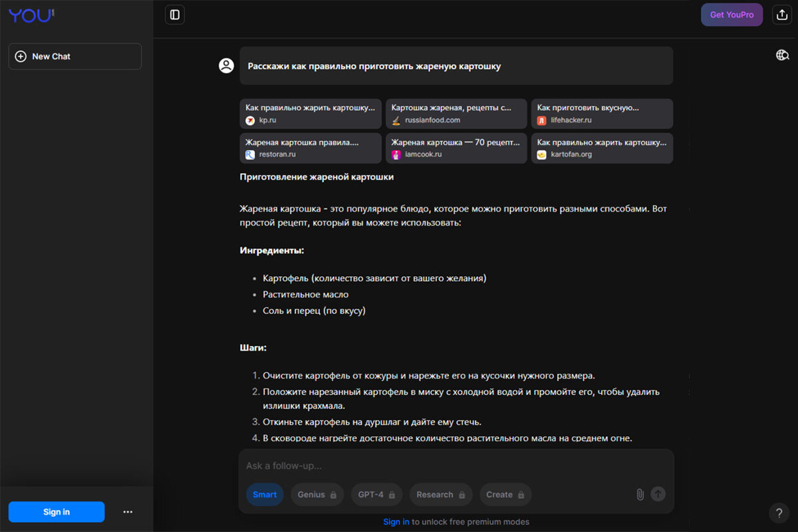
Task: Click the lock icon on Research mode
Action: [462, 495]
